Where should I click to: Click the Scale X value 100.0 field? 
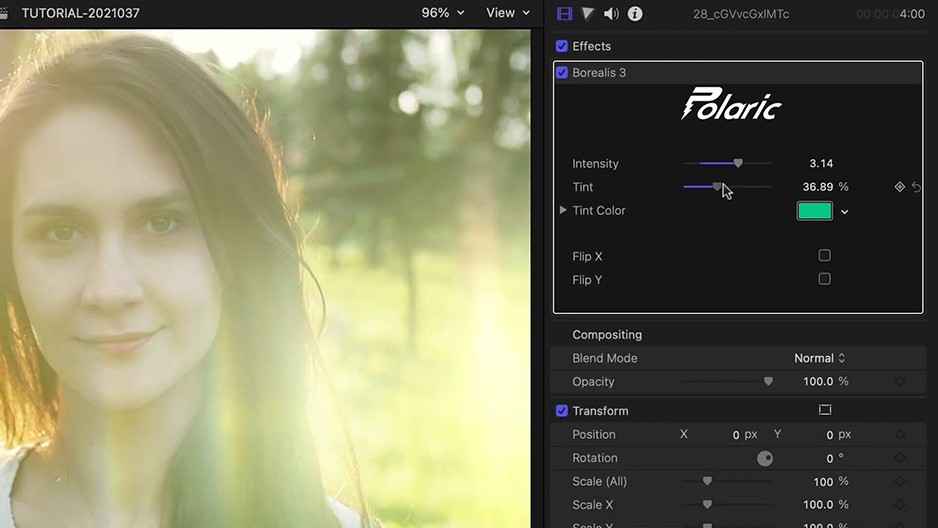coord(818,505)
